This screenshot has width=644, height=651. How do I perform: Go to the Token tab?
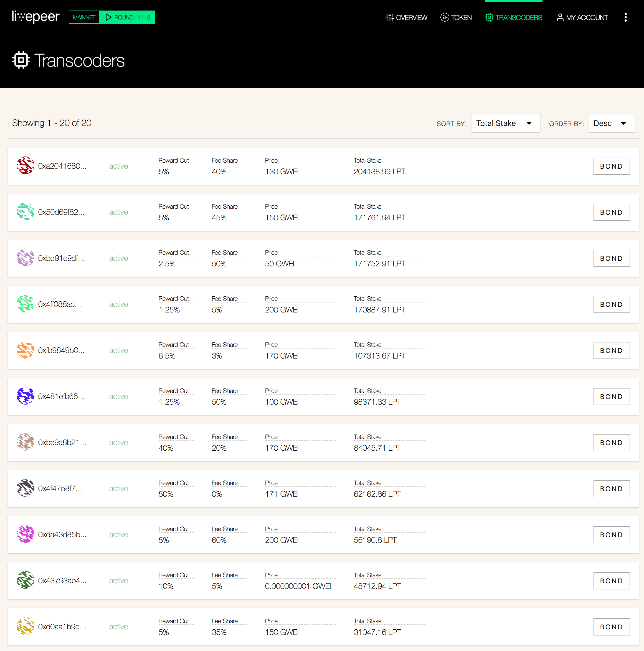pos(456,17)
